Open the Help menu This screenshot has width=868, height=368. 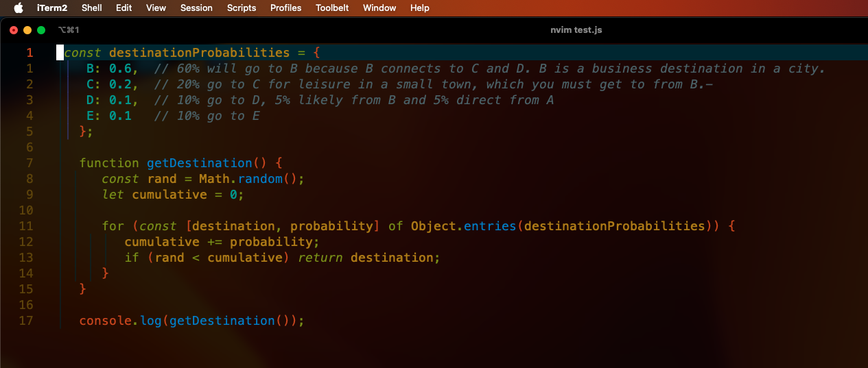(x=419, y=8)
